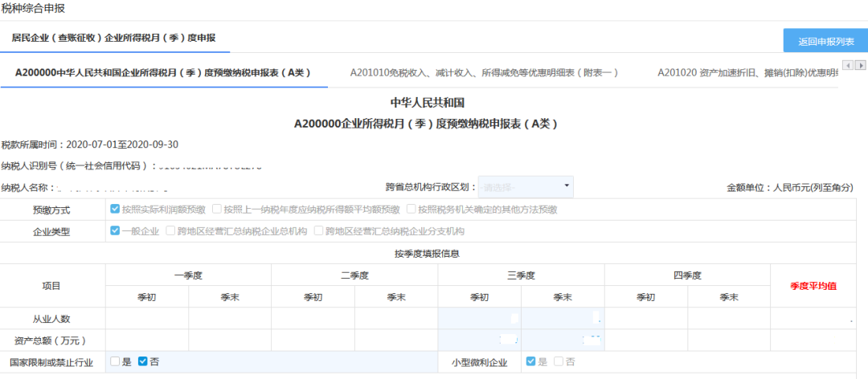Click 三季度 季初 资产总额 field
Image resolution: width=868 pixels, height=379 pixels.
pyautogui.click(x=479, y=340)
